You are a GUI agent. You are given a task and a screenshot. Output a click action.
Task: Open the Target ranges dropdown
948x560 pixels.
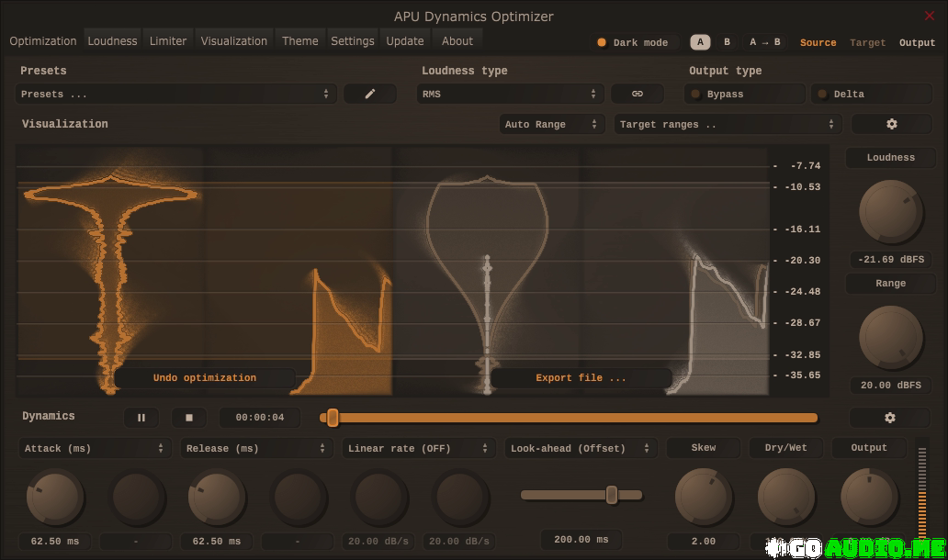tap(728, 124)
